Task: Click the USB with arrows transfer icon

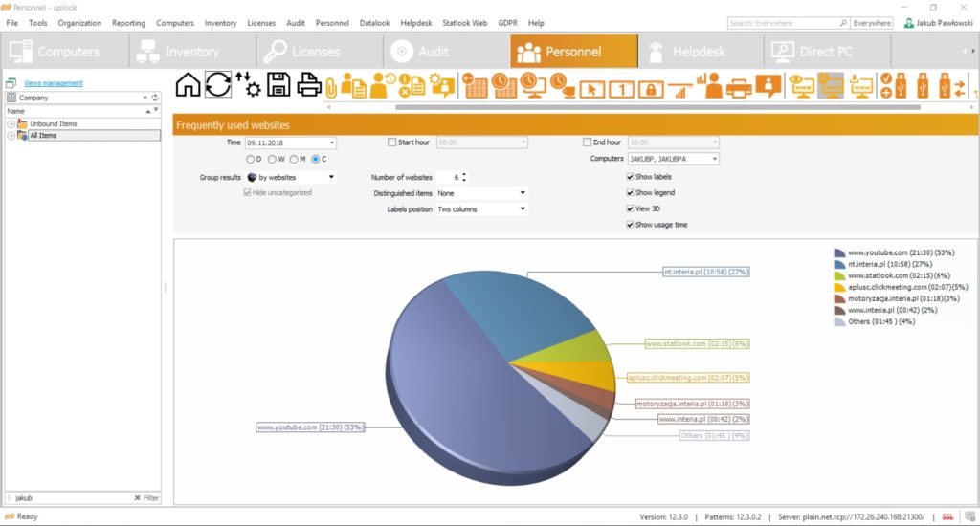Action: coord(952,85)
